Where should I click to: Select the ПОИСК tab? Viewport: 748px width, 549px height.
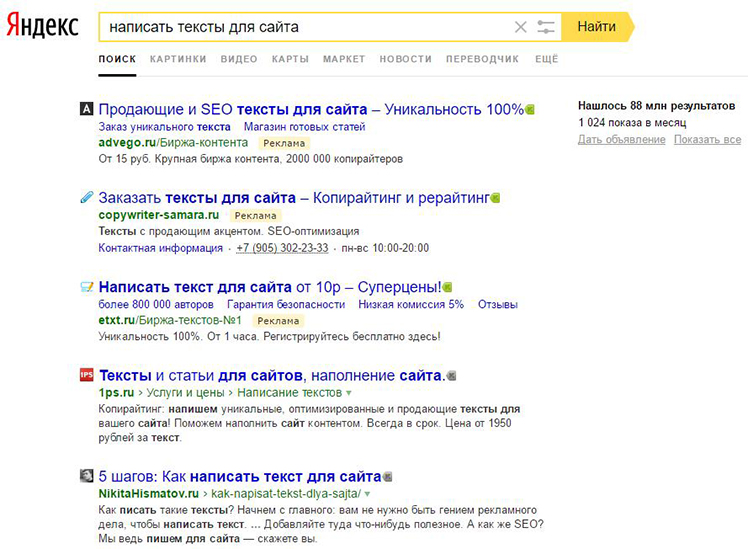[117, 59]
